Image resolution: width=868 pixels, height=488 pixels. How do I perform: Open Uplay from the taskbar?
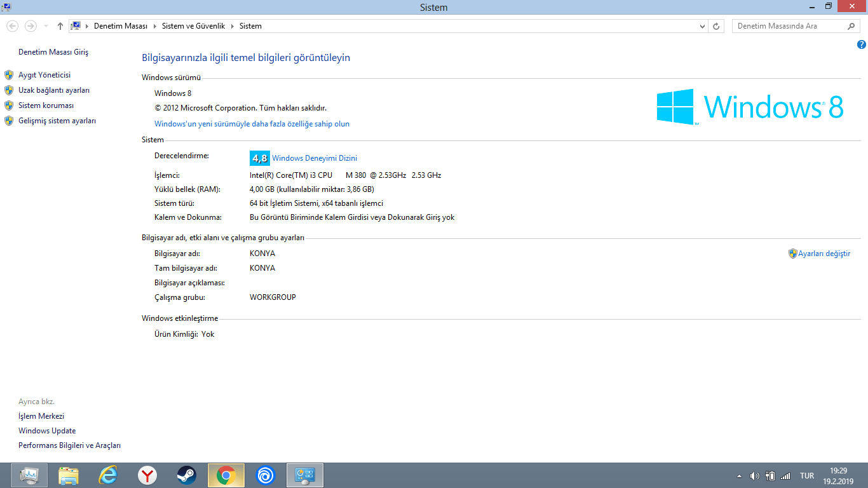click(x=266, y=475)
